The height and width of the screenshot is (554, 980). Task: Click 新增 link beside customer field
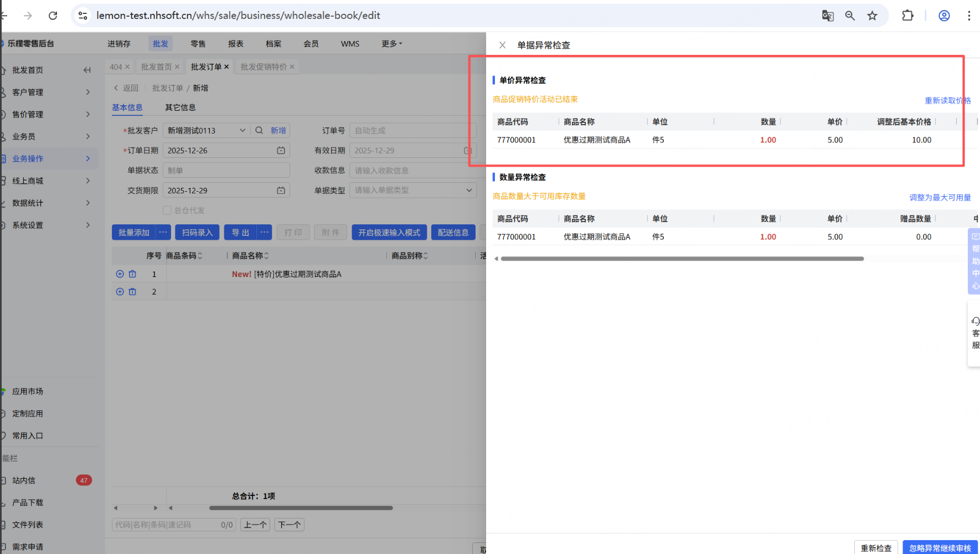[278, 130]
